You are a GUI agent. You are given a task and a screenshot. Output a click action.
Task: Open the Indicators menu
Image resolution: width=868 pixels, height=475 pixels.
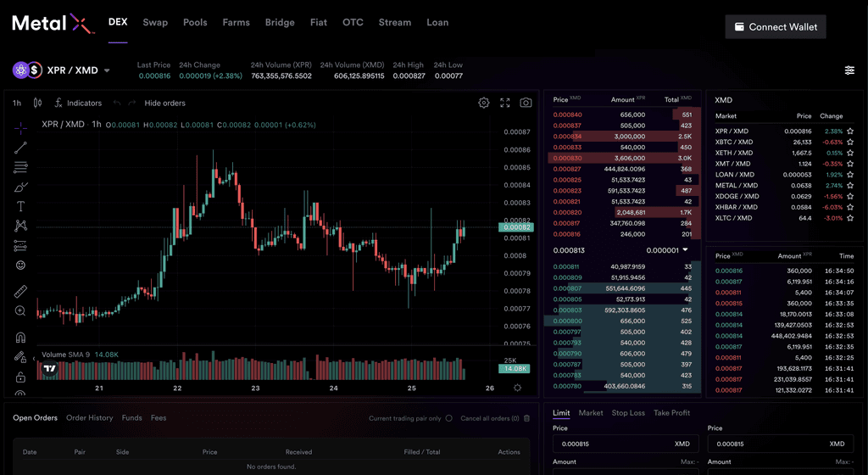click(x=78, y=103)
